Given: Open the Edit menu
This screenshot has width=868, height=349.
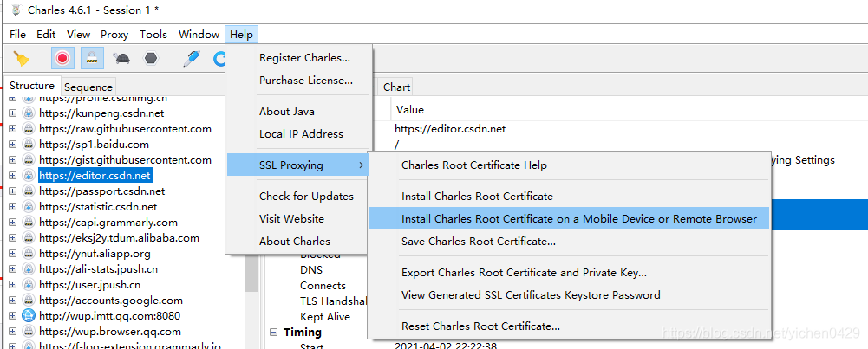Looking at the screenshot, I should (46, 35).
